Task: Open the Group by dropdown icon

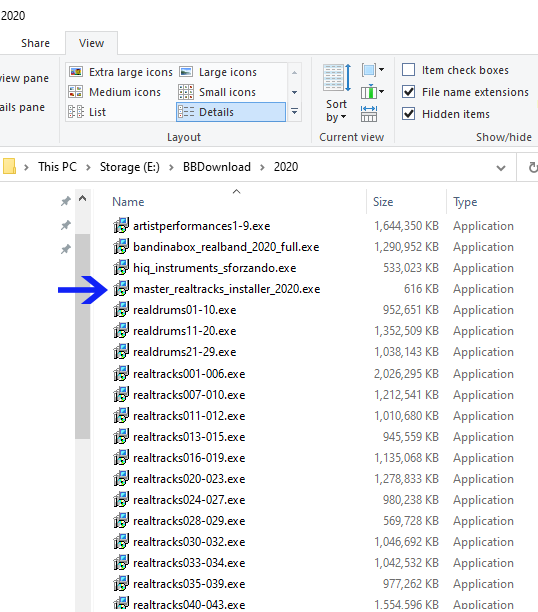Action: tap(372, 70)
